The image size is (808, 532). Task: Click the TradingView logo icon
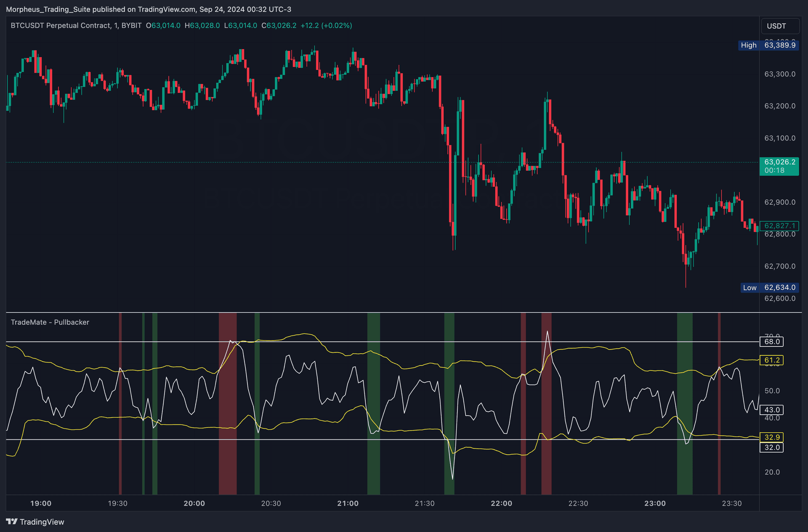(x=12, y=521)
